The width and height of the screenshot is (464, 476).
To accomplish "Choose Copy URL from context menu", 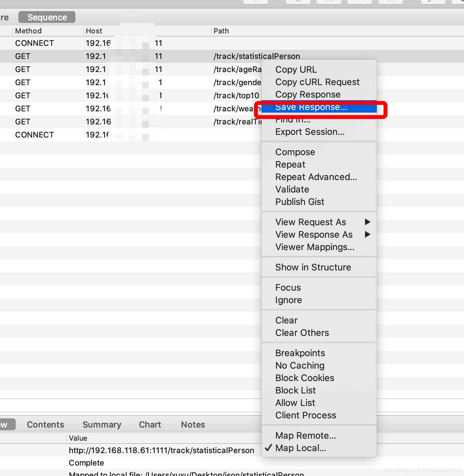I will coord(319,70).
